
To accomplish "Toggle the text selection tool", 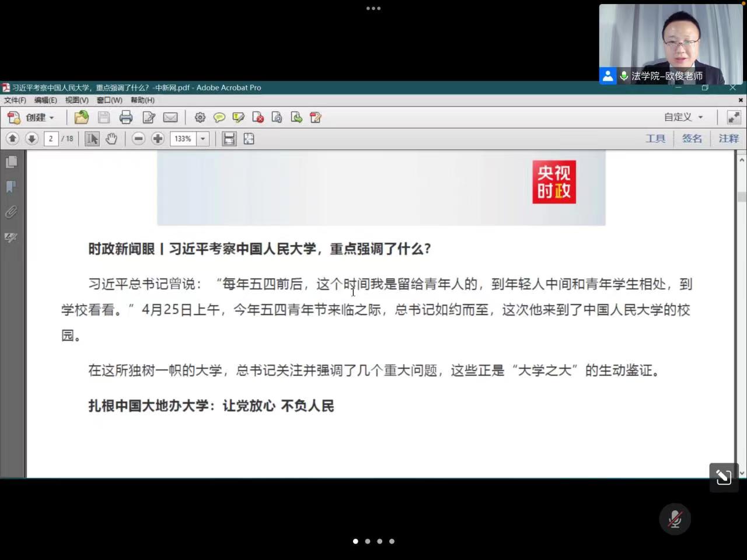I will tap(92, 139).
